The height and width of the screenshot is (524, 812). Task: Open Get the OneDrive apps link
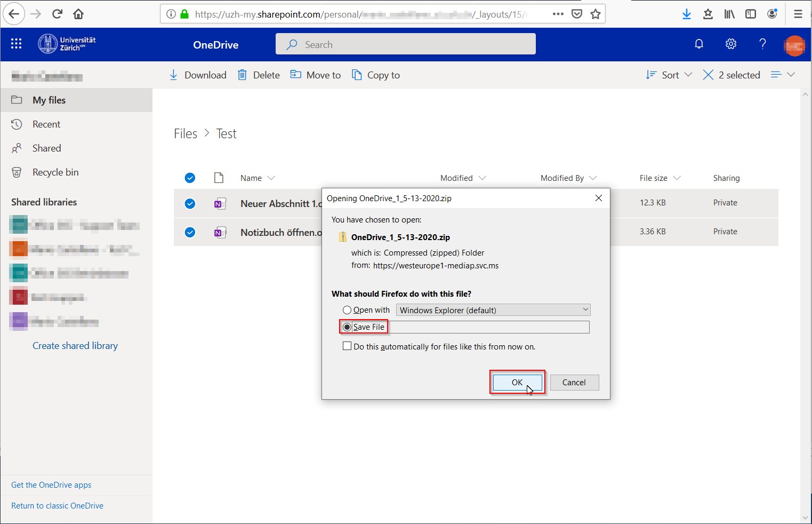click(51, 485)
